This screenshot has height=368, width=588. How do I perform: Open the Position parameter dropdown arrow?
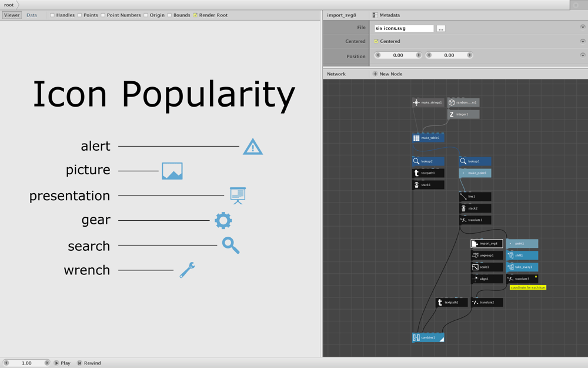coord(583,55)
